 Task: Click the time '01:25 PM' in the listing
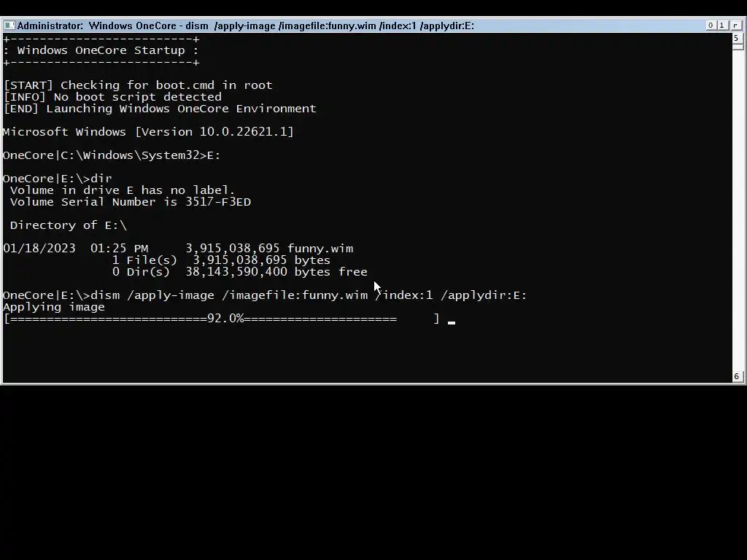click(119, 249)
